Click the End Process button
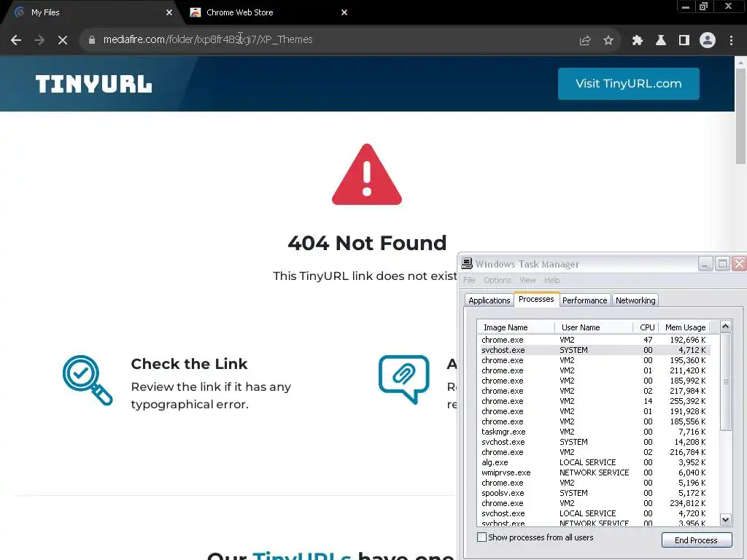Screen dimensions: 747x560 pos(696,540)
